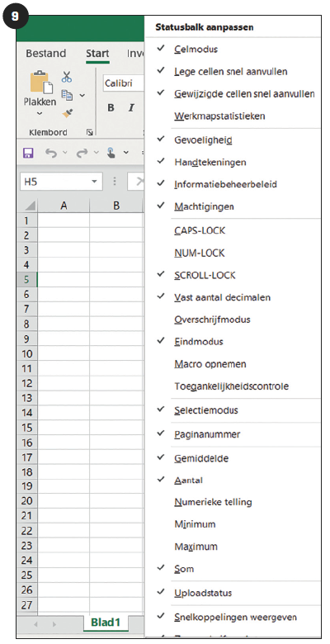Viewport: 330px width, 644px height.
Task: Click the purple Save icon
Action: point(28,153)
